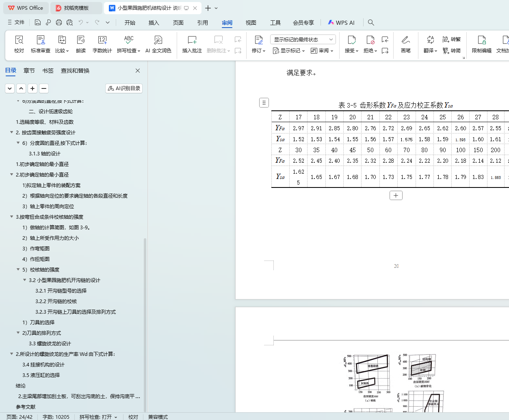This screenshot has width=509, height=420.
Task: Switch to 开始 ribbon tab
Action: pos(130,23)
